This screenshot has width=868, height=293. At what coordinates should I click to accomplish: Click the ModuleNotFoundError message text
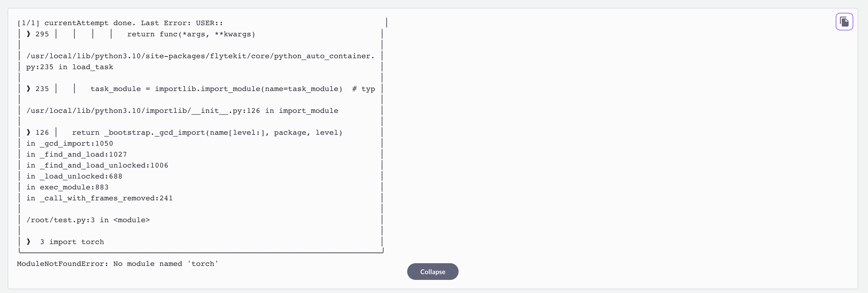[x=117, y=264]
